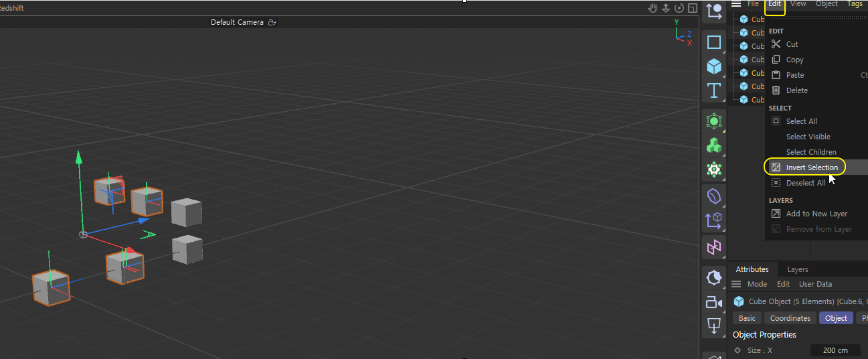Screen dimensions: 868x359
Task: Select the Light object icon below camera
Action: (x=714, y=326)
